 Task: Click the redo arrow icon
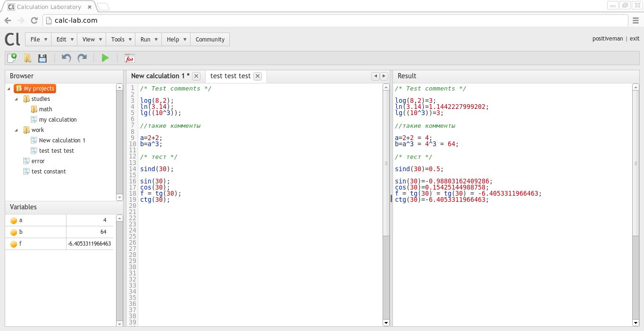click(82, 58)
